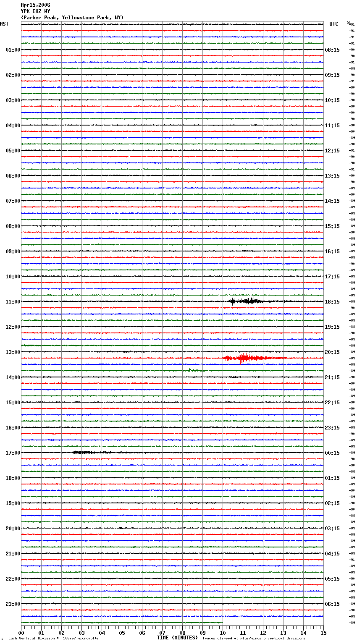Click the 02:00 MST hour label
The width and height of the screenshot is (357, 644).
[x=13, y=75]
